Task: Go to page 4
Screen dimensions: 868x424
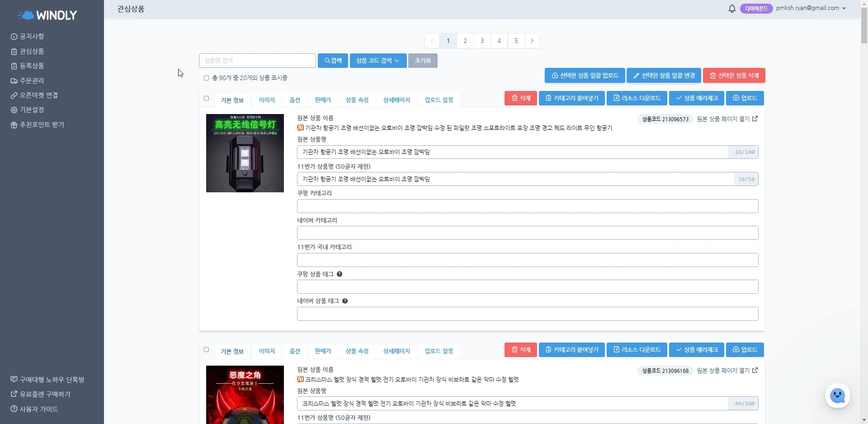Action: pyautogui.click(x=499, y=41)
